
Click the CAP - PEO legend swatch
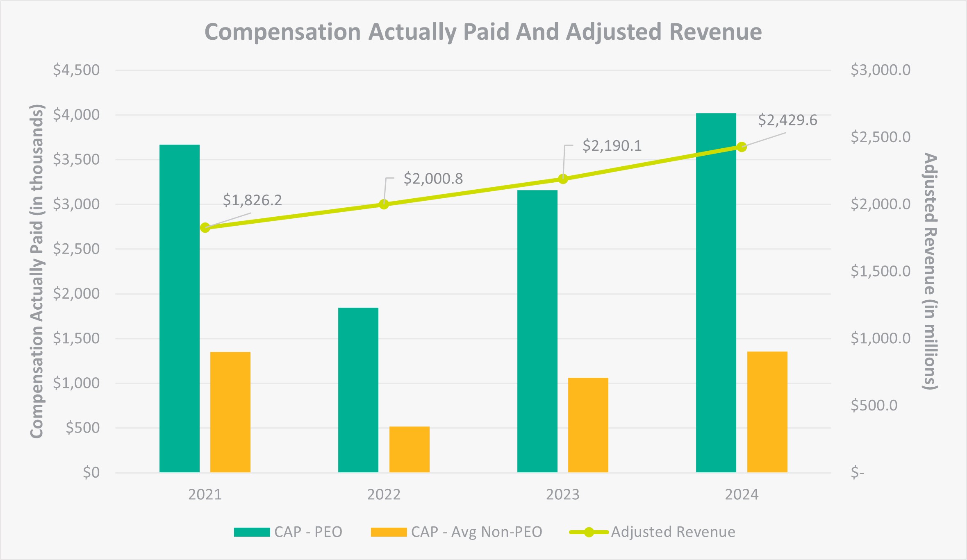point(252,532)
